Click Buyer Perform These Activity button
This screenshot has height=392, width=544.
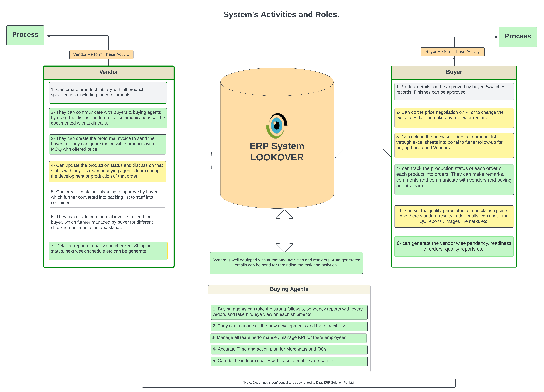pyautogui.click(x=456, y=52)
